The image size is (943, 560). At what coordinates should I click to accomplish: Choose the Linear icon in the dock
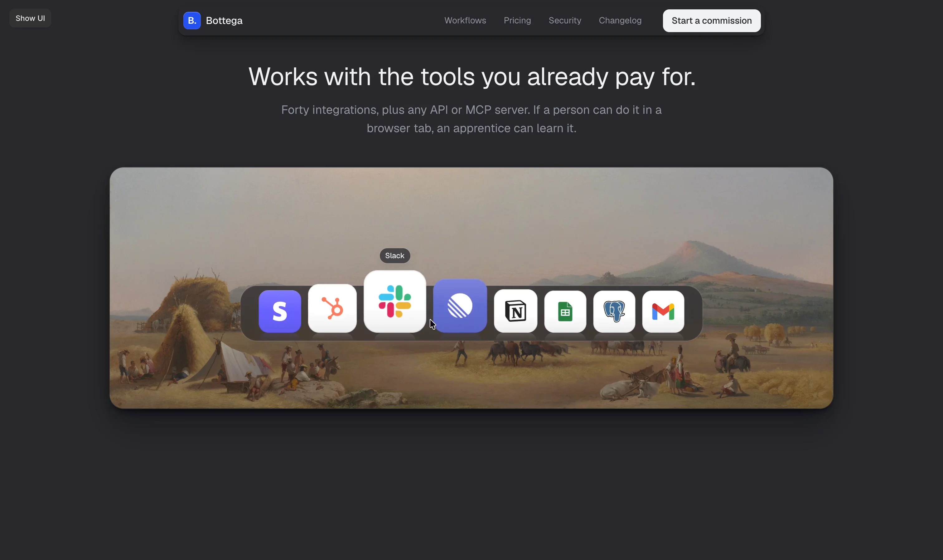pos(460,306)
